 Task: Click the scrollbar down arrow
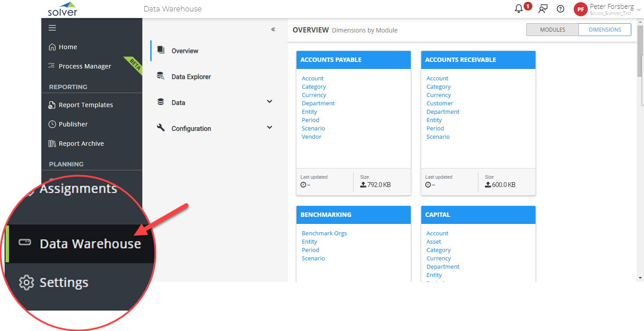pos(640,278)
